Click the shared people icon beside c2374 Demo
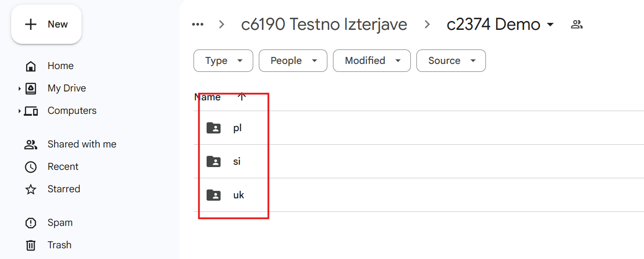Screen dimensions: 644x259 [577, 24]
